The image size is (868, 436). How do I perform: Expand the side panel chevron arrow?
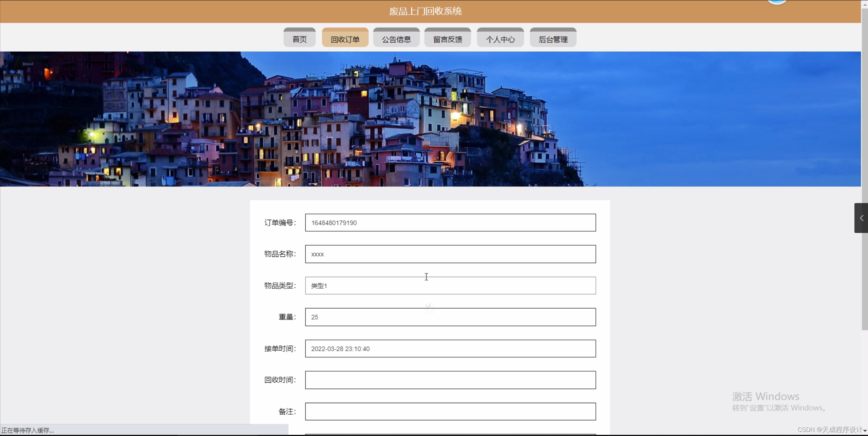click(x=861, y=218)
